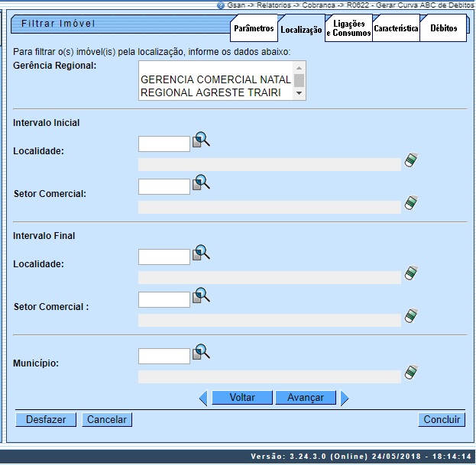
Task: Click the 'Município:' label
Action: [36, 363]
